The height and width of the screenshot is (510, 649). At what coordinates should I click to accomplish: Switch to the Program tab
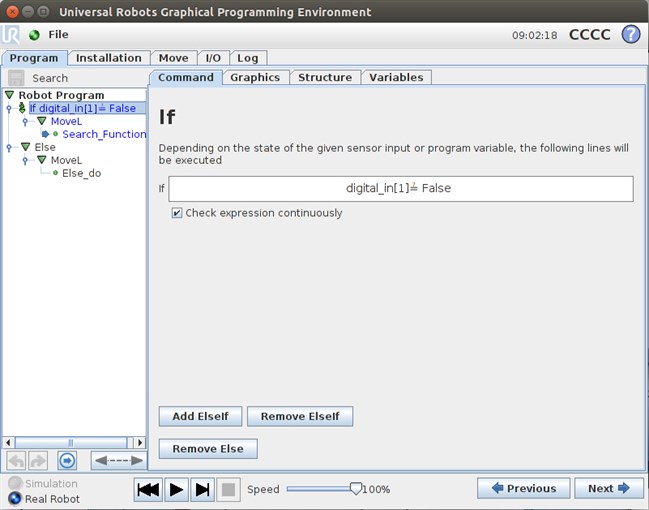pos(34,58)
